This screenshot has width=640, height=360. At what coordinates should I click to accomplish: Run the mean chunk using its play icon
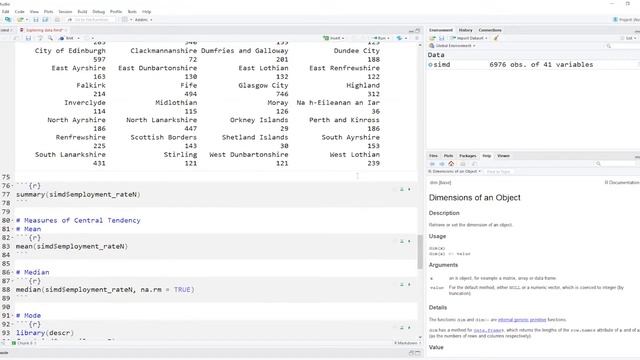[409, 241]
